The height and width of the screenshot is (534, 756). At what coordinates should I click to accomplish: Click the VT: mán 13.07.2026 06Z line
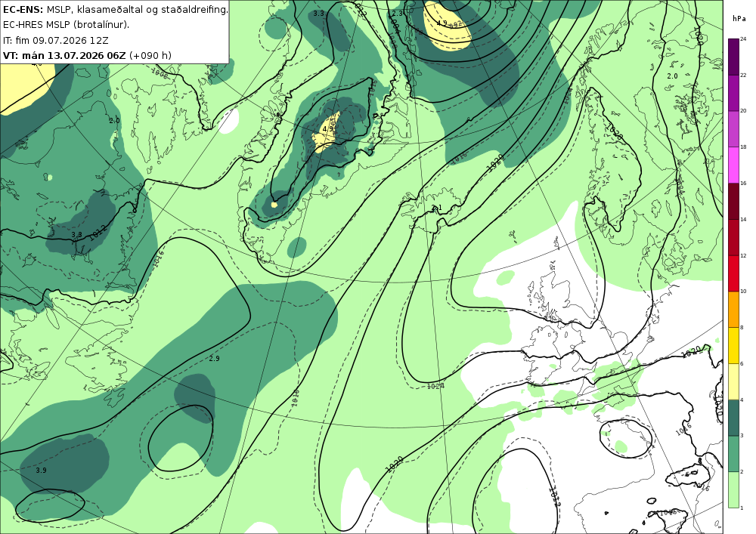coord(87,55)
